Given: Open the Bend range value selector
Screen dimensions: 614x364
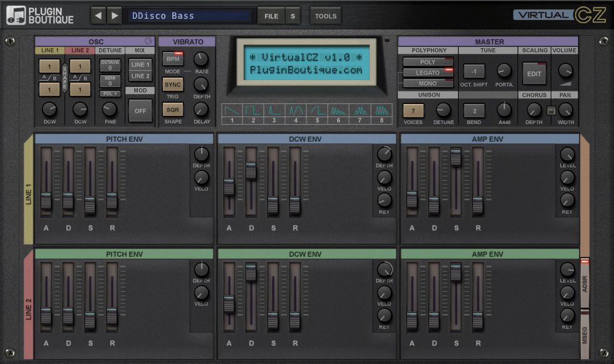Looking at the screenshot, I should point(474,111).
